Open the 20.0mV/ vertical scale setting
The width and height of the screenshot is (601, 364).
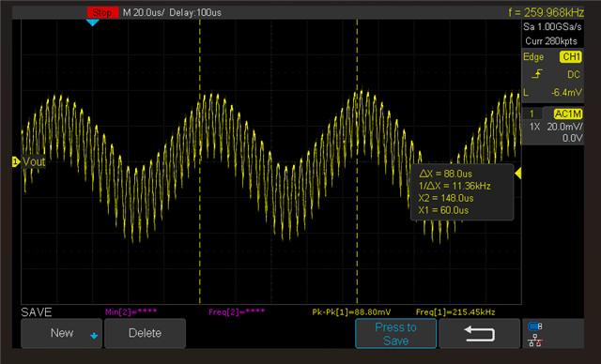(564, 127)
